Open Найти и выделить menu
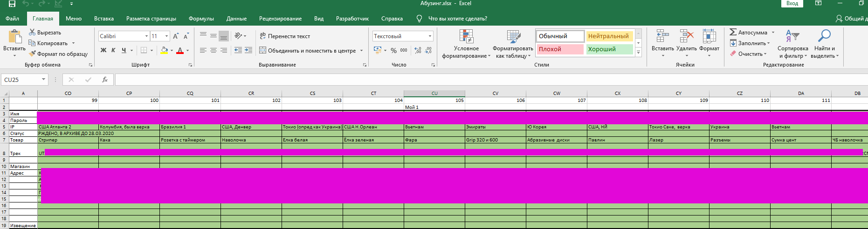The image size is (868, 229). click(825, 44)
